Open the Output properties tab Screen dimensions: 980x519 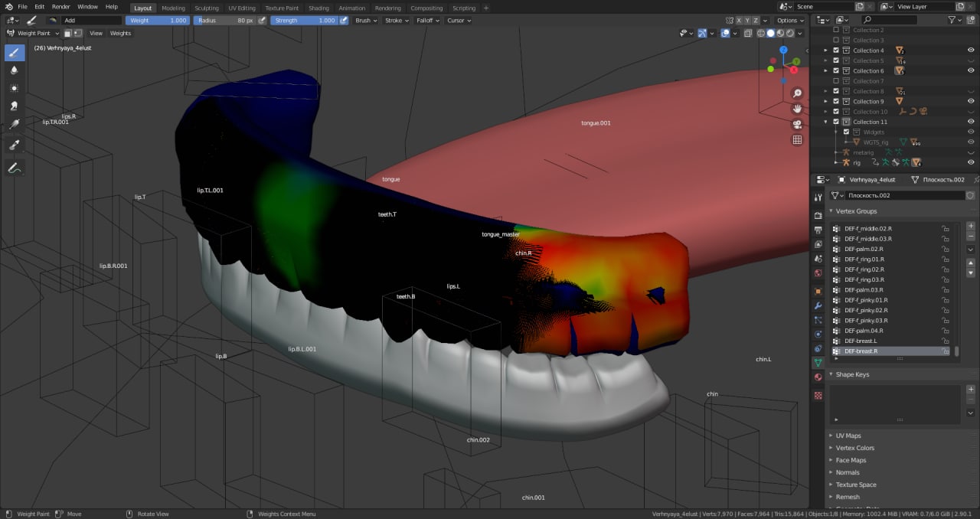pos(818,230)
